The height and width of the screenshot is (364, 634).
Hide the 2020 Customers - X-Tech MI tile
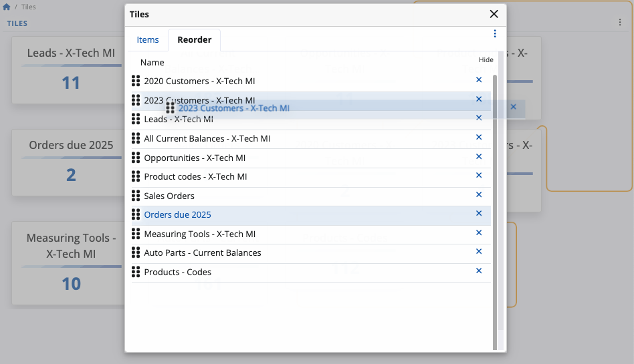478,80
